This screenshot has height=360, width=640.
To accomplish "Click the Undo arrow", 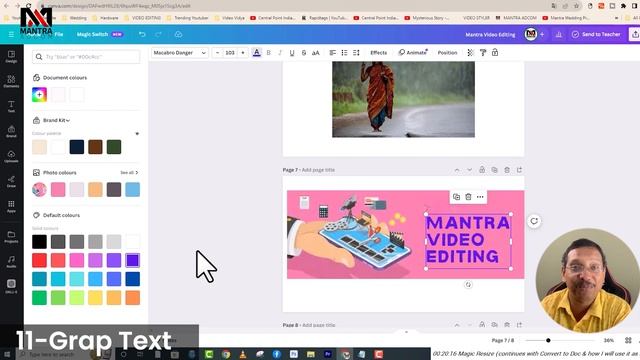I will click(142, 35).
